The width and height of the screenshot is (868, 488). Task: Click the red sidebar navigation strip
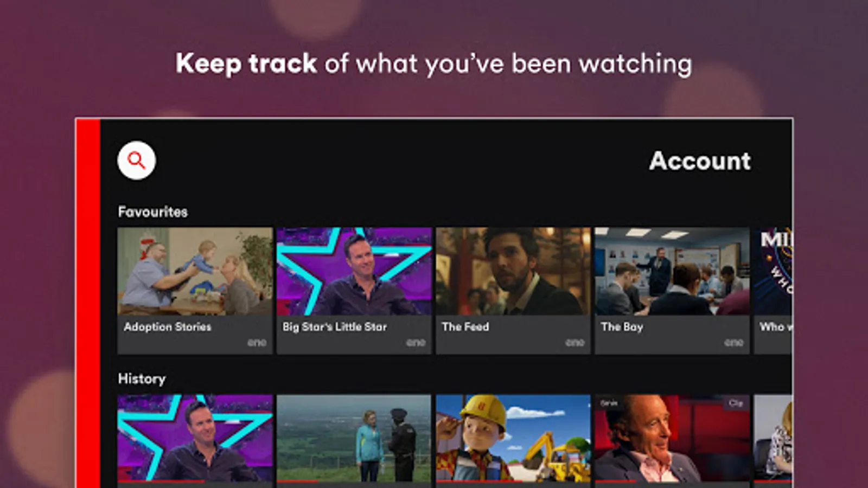pyautogui.click(x=88, y=304)
